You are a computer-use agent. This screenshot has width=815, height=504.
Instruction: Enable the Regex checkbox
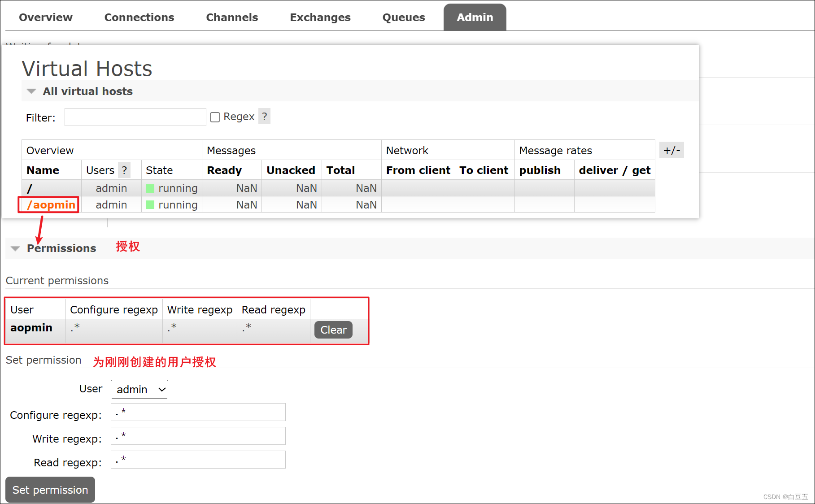215,117
